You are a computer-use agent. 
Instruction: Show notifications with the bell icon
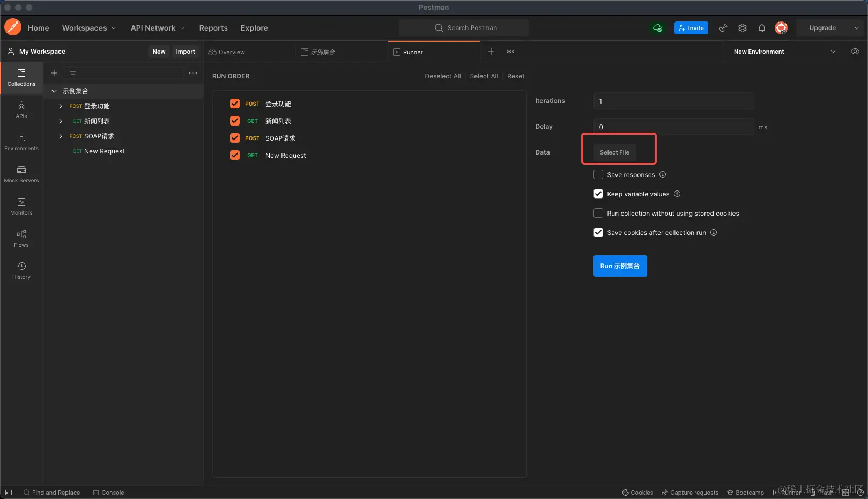tap(762, 28)
